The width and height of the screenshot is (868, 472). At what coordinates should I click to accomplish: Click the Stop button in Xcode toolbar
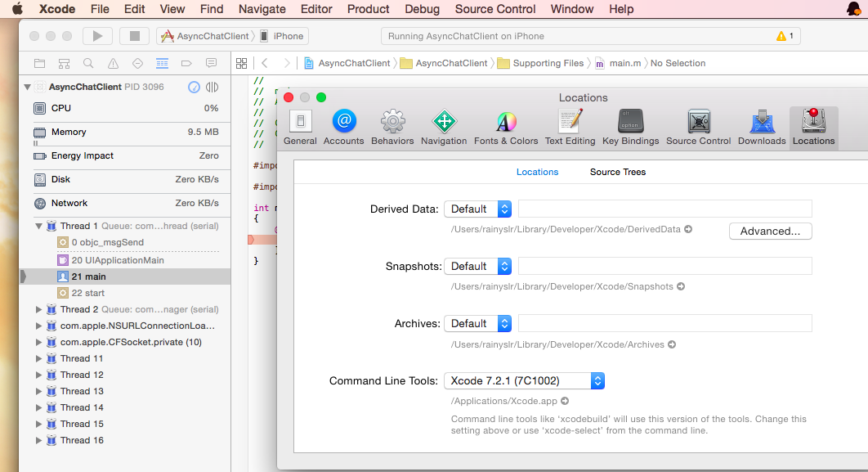tap(135, 36)
